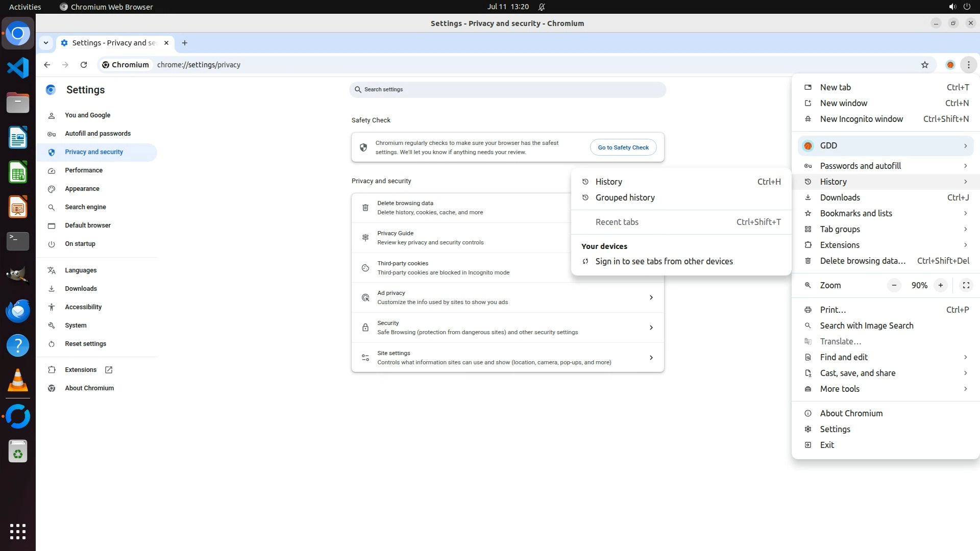Increase zoom with the plus button
Screen dimensions: 980x551
pyautogui.click(x=940, y=285)
